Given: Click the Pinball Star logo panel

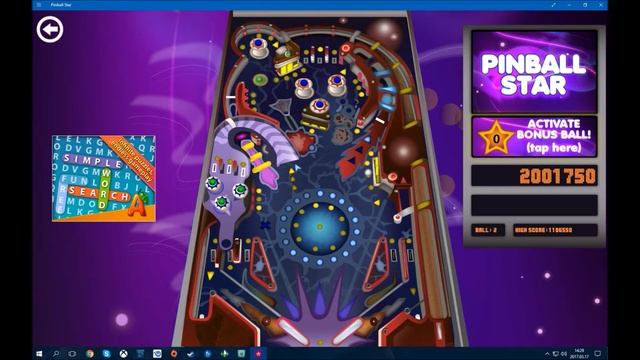Looking at the screenshot, I should (534, 71).
